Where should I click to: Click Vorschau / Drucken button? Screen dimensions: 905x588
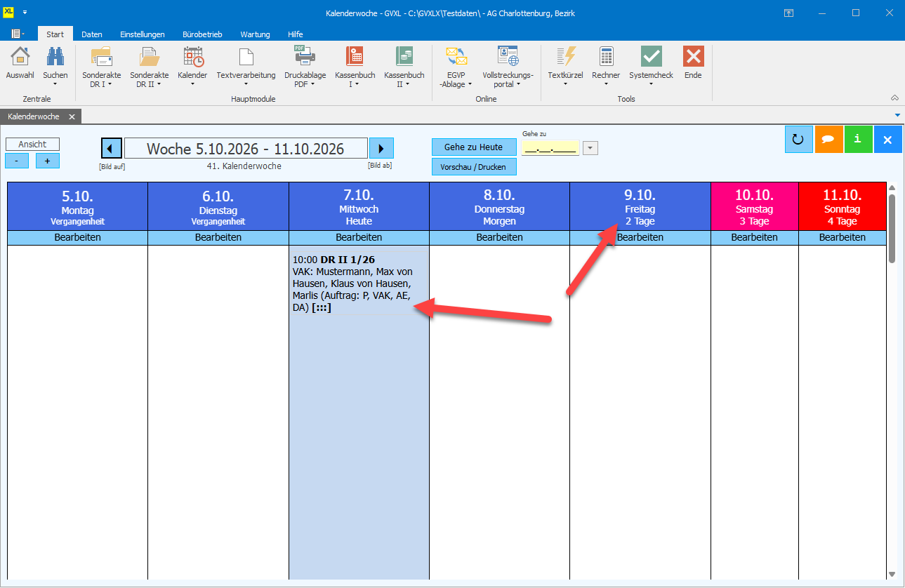(474, 167)
